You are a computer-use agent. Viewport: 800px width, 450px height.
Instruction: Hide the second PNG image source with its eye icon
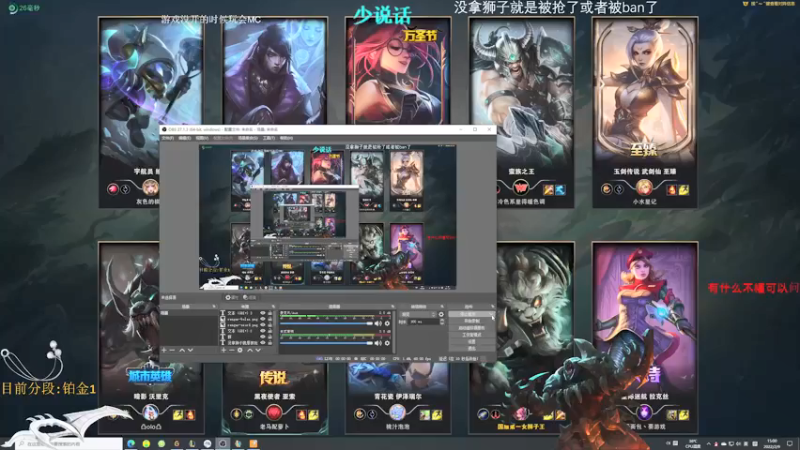(x=263, y=324)
